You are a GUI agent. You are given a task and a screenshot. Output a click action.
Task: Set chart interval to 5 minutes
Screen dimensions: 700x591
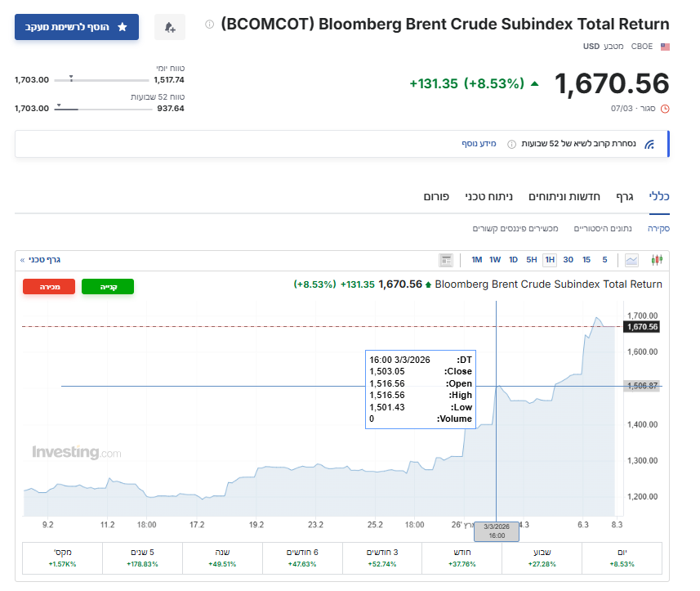(x=605, y=260)
